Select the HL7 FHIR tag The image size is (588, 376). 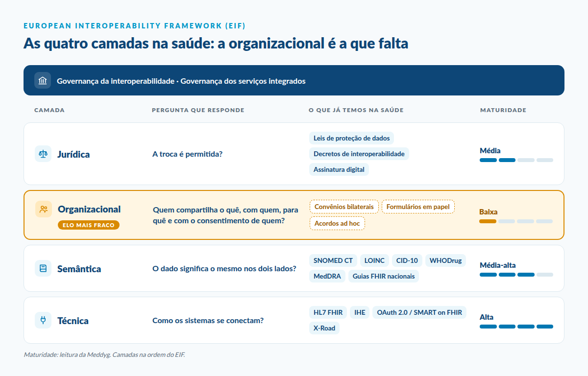pos(328,312)
